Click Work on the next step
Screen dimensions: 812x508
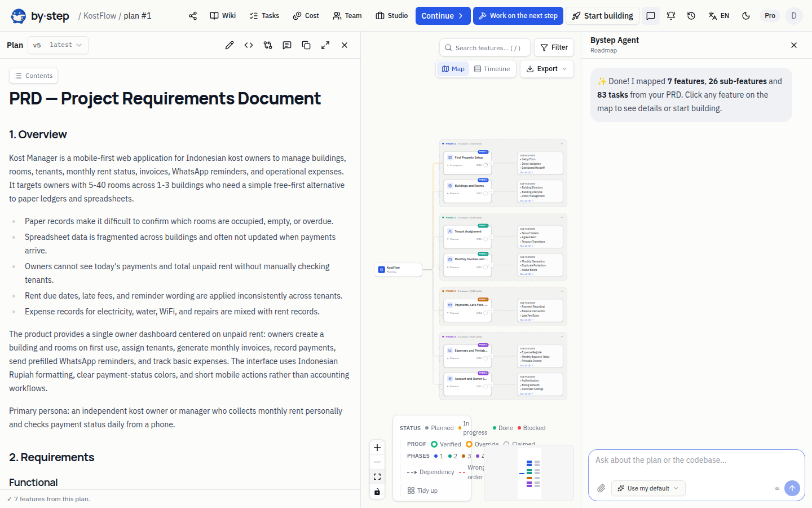(518, 16)
